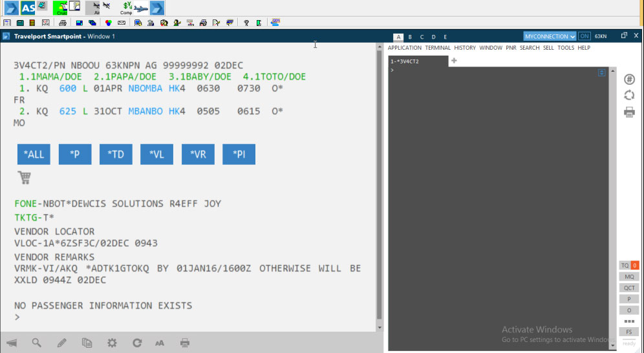Click the MQ button on right sidebar
This screenshot has width=644, height=353.
[x=628, y=277]
